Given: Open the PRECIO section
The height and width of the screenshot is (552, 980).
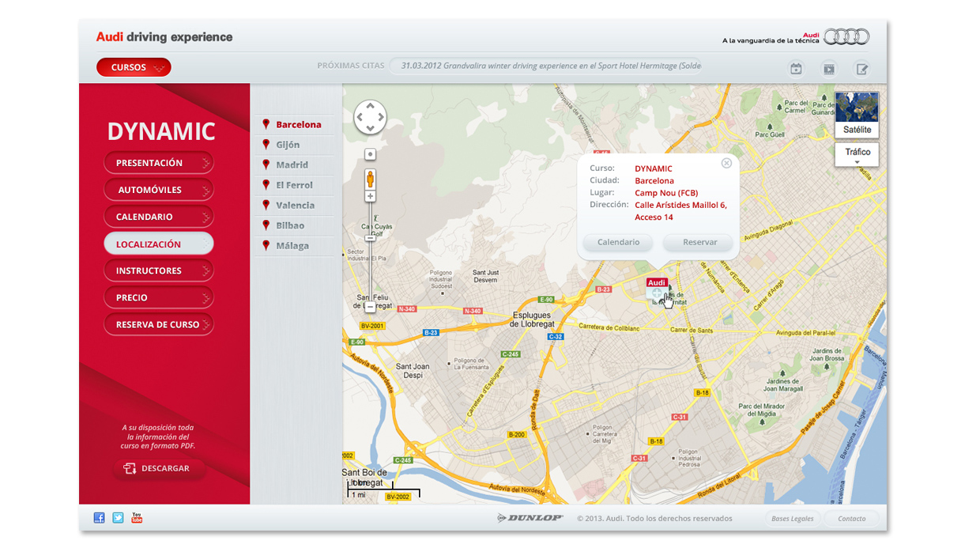Looking at the screenshot, I should [x=159, y=297].
